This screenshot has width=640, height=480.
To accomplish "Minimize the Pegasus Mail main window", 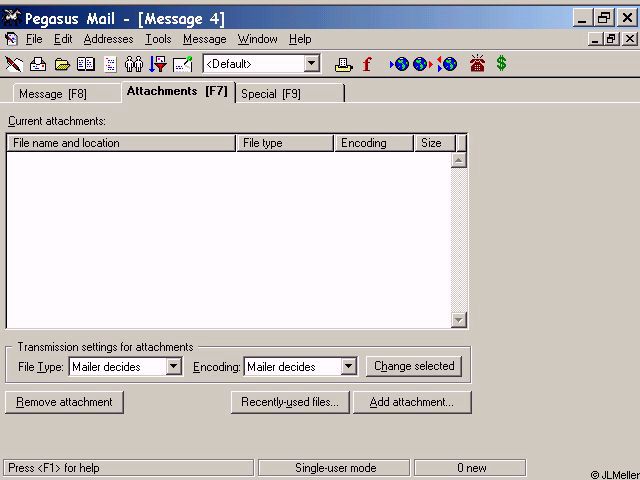I will [x=582, y=18].
